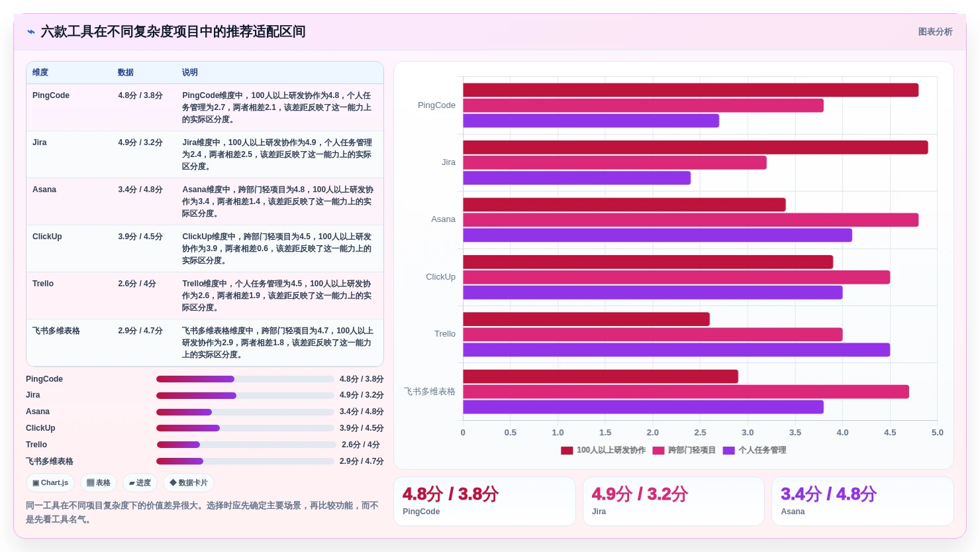Click the 2.5 x-axis tick label
Viewport: 980px width, 552px height.
click(x=700, y=433)
